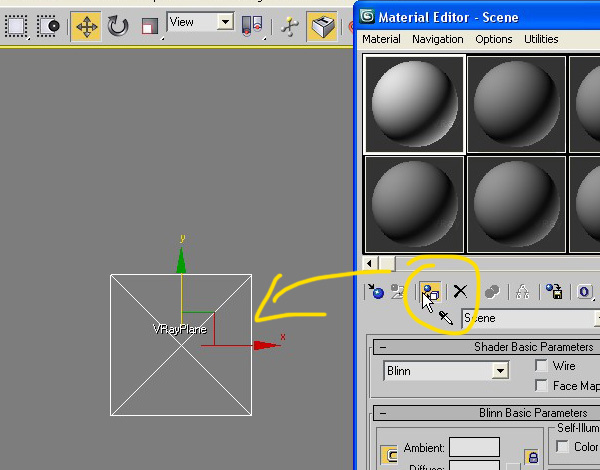Enable the Face Map checkbox
The height and width of the screenshot is (470, 600).
click(x=541, y=385)
